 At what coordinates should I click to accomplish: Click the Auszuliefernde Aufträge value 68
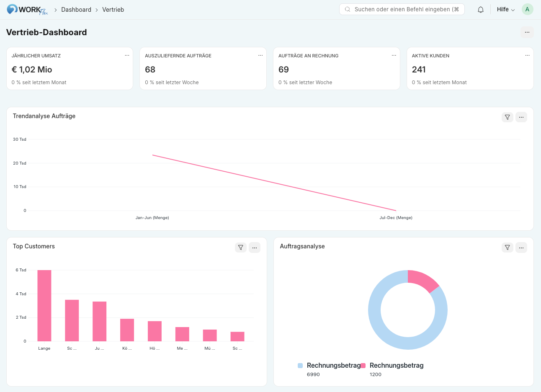tap(150, 70)
